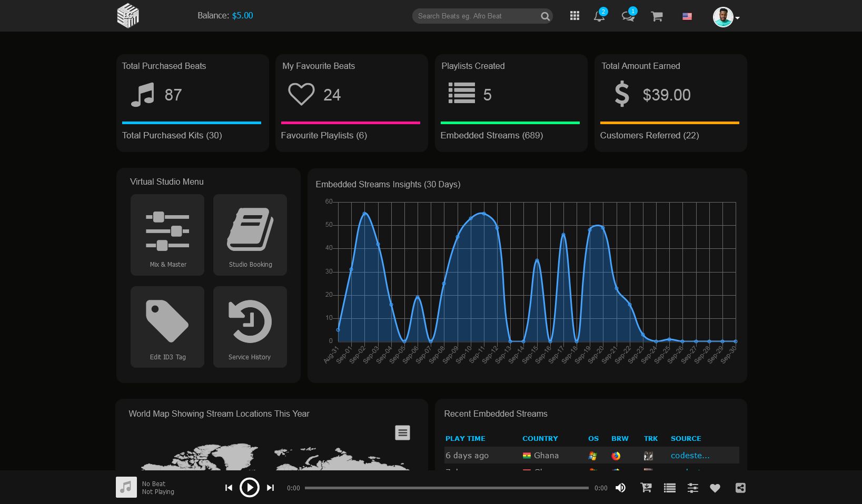Click the $5.00 balance amount
The image size is (862, 504).
pos(242,16)
